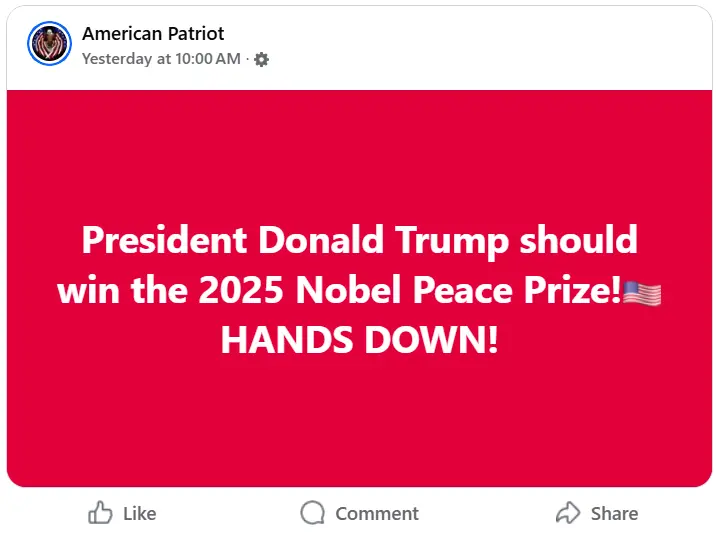Click the word Trump in the post
This screenshot has height=534, width=716.
pyautogui.click(x=452, y=243)
